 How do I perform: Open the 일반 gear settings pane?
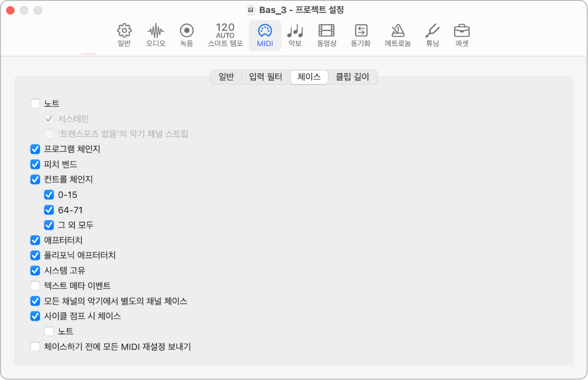124,35
